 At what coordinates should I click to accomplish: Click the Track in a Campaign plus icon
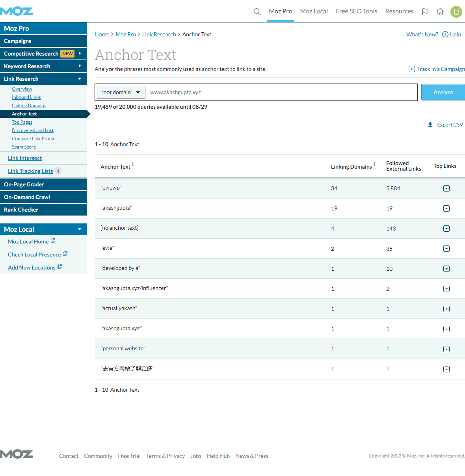pos(411,69)
